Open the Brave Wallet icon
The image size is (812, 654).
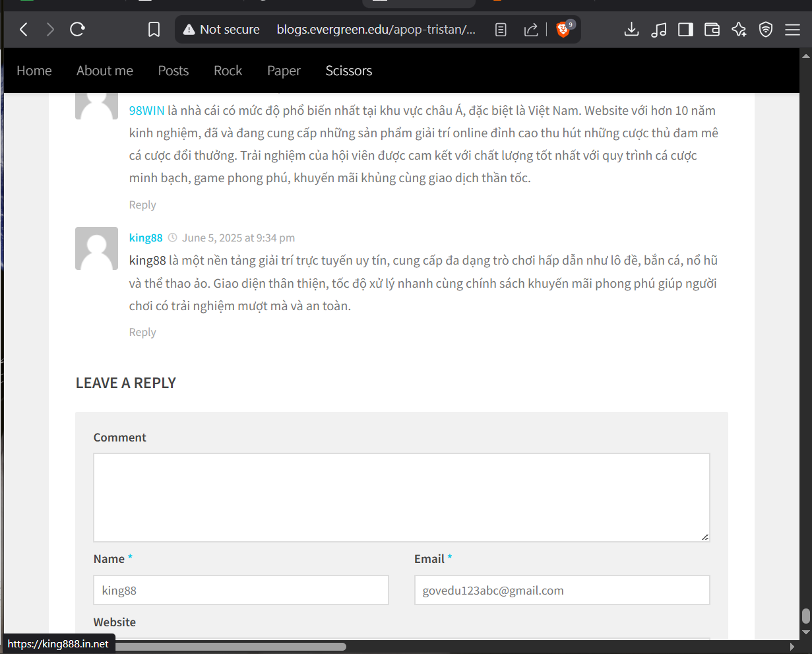coord(712,29)
